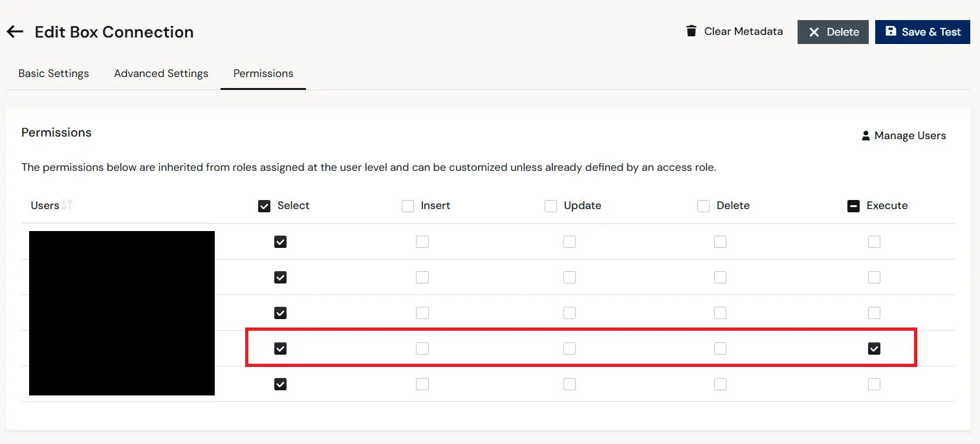Click the X icon on Delete button

[814, 32]
